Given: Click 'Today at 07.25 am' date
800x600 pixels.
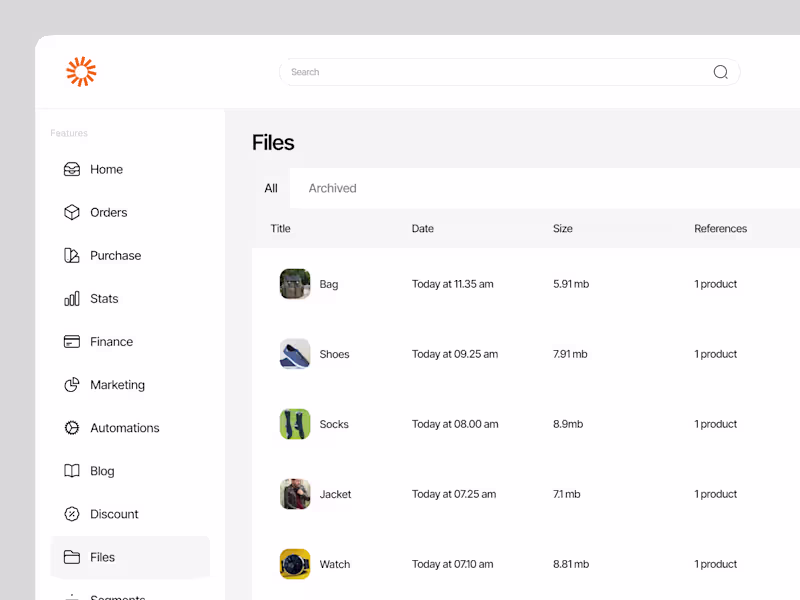Looking at the screenshot, I should 454,494.
